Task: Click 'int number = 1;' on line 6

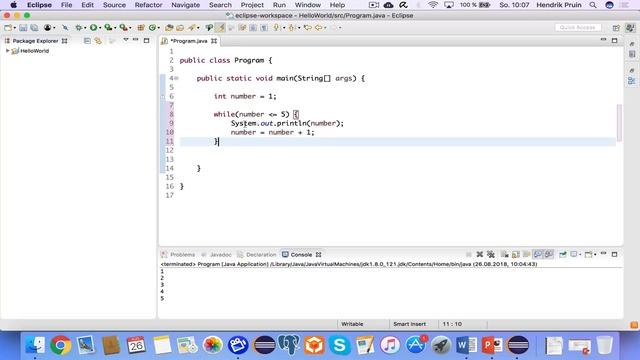Action: point(245,96)
